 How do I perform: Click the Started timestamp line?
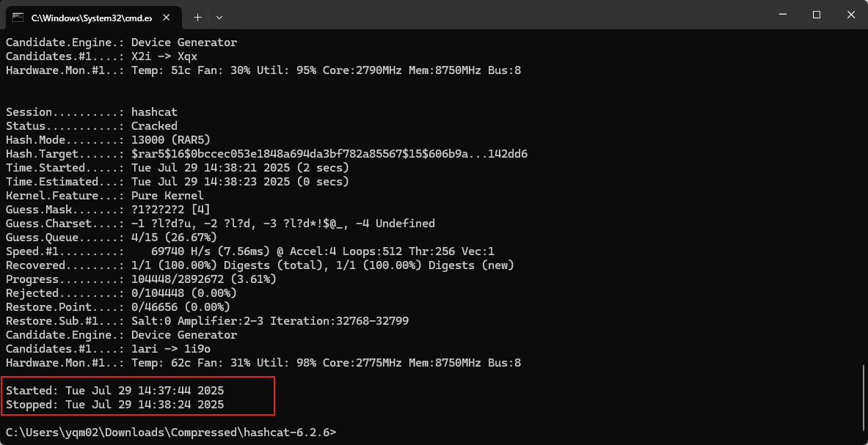(x=115, y=390)
